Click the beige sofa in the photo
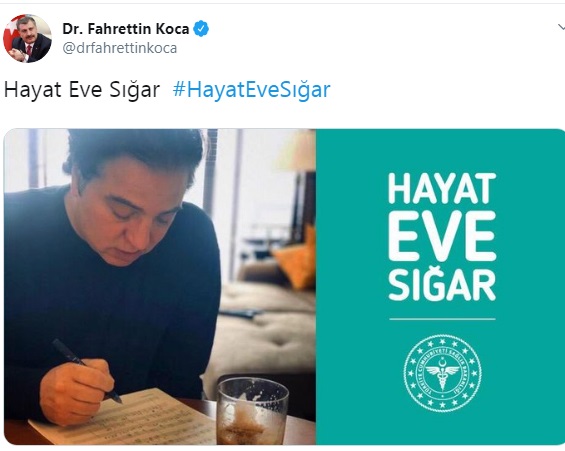Viewport: 565px width, 451px height. [267, 331]
